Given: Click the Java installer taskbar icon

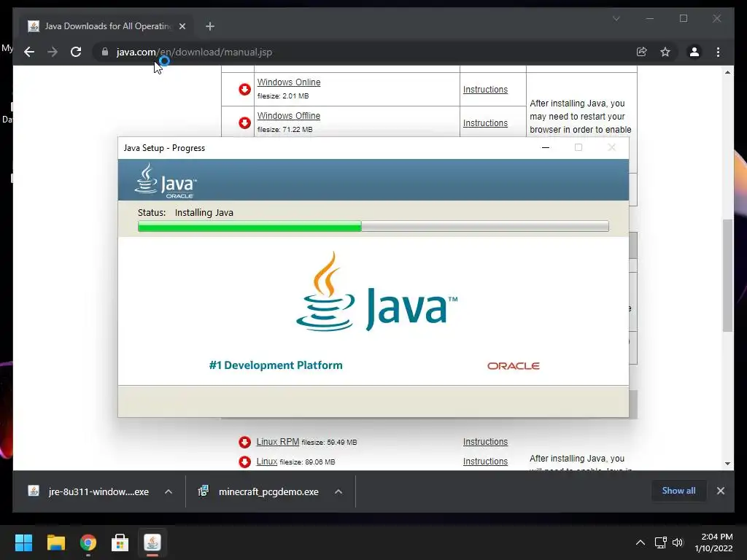Looking at the screenshot, I should coord(152,542).
